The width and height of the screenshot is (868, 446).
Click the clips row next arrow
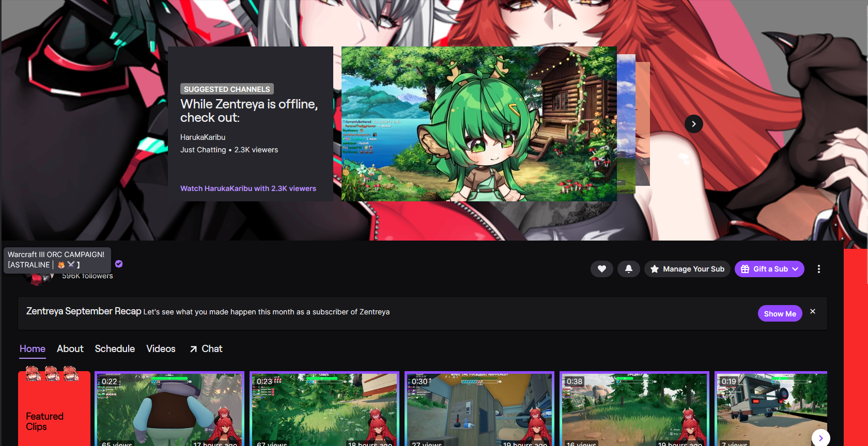point(820,438)
